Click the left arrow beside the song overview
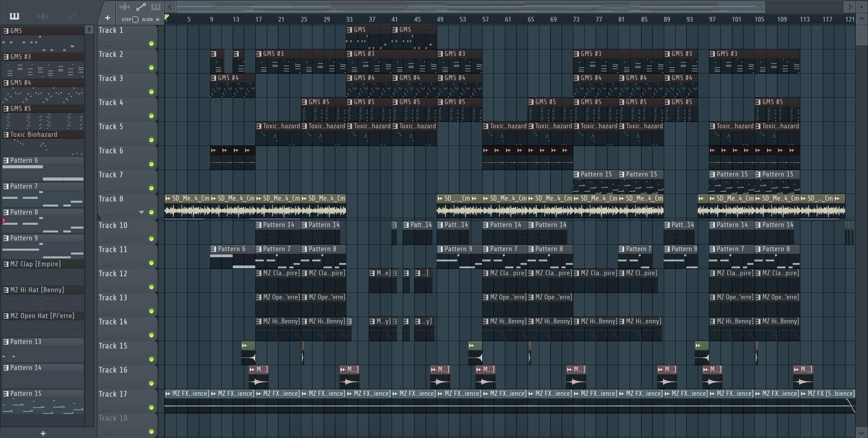The image size is (868, 438). coord(170,6)
